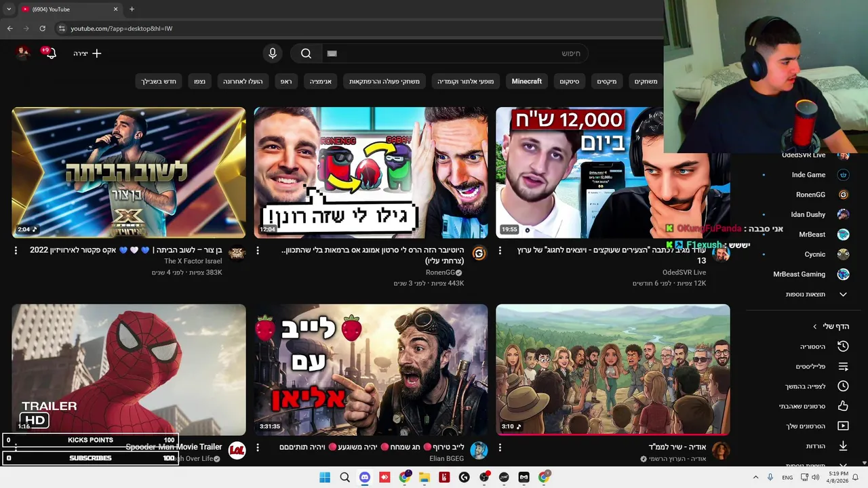Click the Spooder-Man Movie Trailer title
868x488 pixels.
pyautogui.click(x=174, y=447)
